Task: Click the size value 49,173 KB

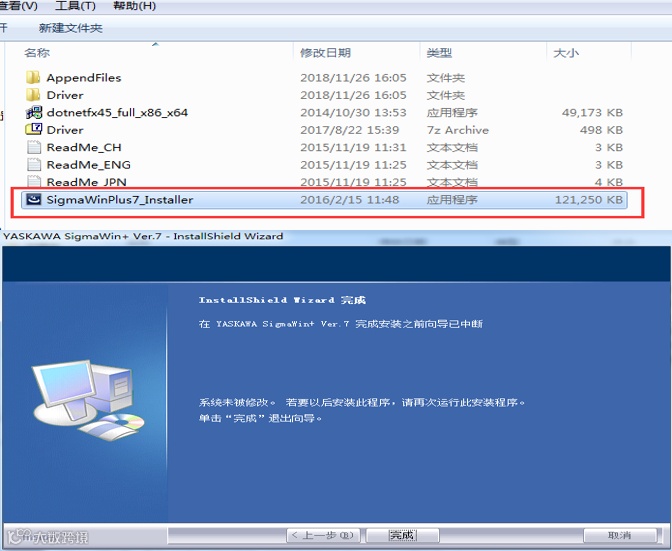Action: [592, 113]
